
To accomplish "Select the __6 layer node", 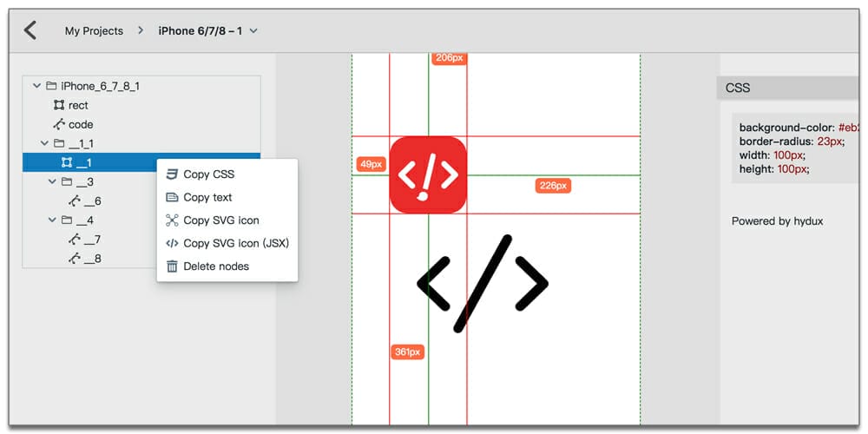I will coord(92,201).
